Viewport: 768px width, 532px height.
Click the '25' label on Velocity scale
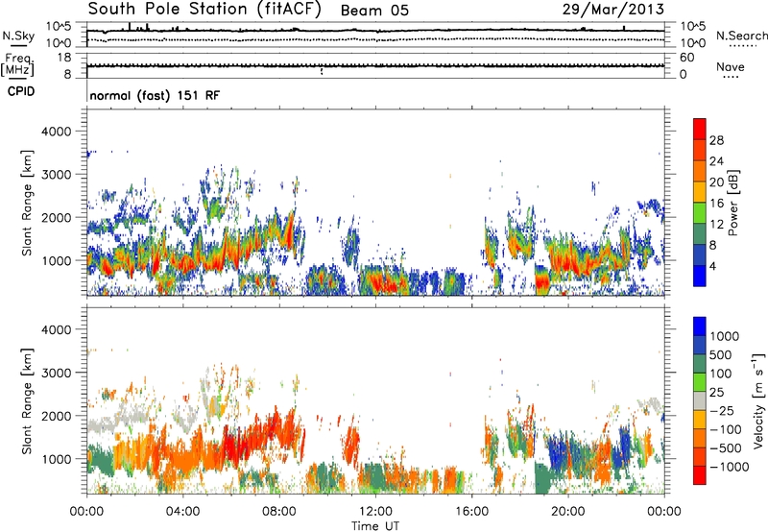717,393
